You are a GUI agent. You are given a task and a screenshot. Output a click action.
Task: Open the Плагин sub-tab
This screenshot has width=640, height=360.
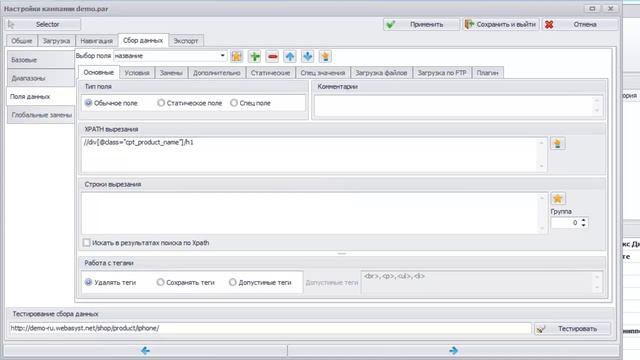tap(487, 73)
